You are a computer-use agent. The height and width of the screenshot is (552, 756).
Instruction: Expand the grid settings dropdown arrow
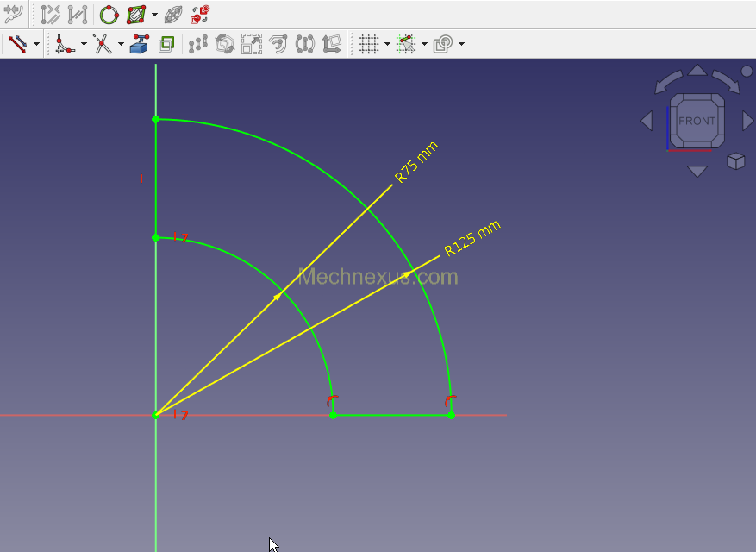[387, 44]
